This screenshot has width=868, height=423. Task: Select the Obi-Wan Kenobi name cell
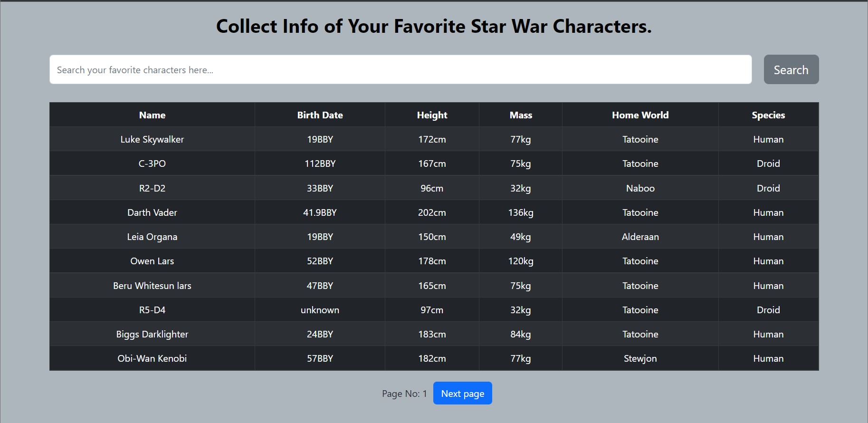pos(152,358)
